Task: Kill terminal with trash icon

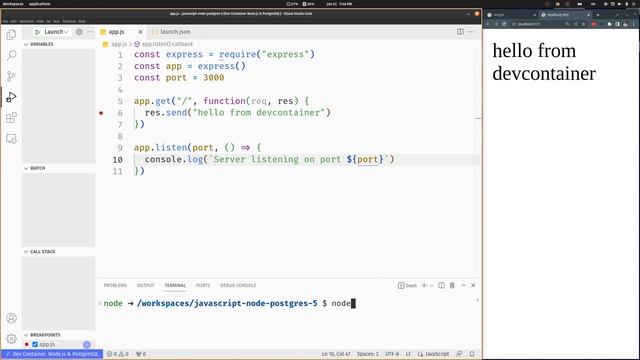Action: click(x=452, y=285)
